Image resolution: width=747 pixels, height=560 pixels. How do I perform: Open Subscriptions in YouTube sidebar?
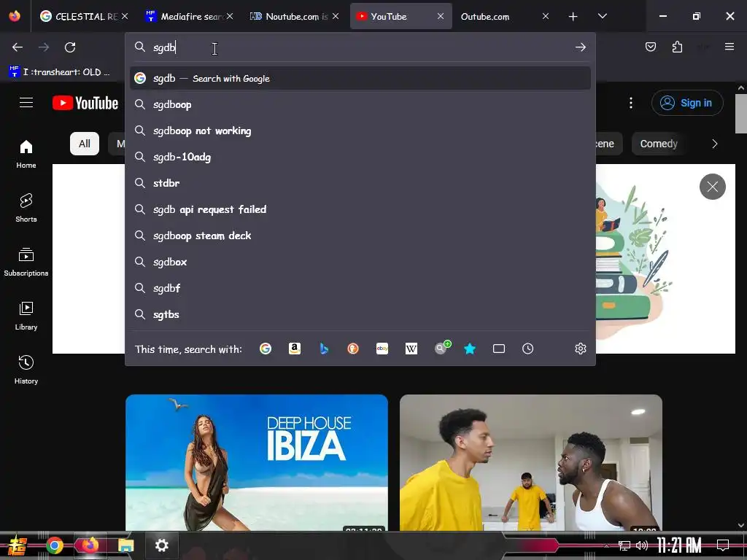tap(26, 262)
